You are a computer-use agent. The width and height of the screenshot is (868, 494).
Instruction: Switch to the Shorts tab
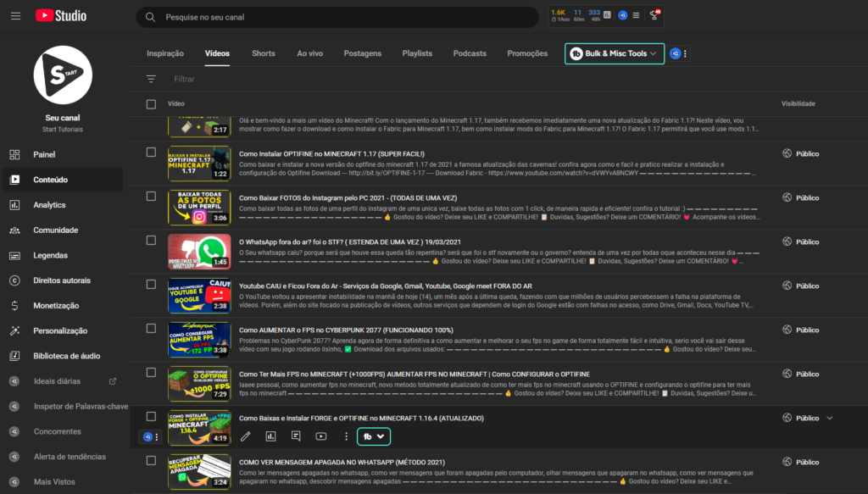[264, 53]
